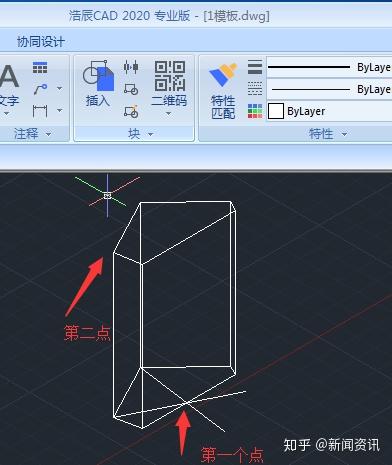
Task: Click the intersection point at the prism base
Action: click(x=186, y=403)
